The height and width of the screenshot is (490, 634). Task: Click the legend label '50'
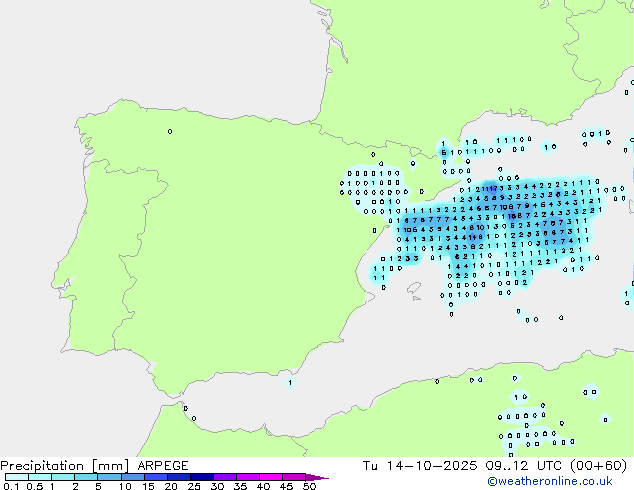(309, 486)
